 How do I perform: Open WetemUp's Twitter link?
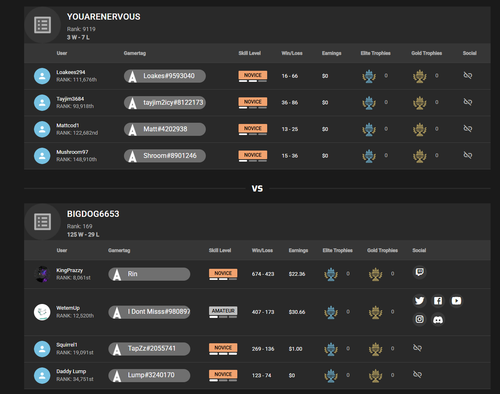click(419, 301)
